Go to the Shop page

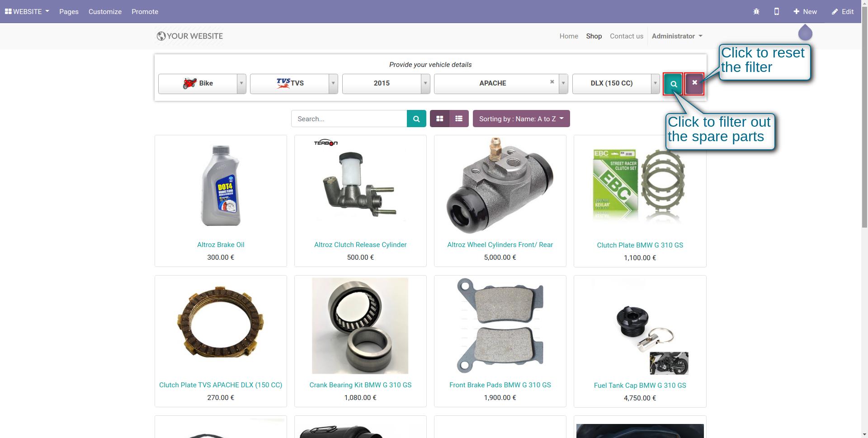pos(594,36)
